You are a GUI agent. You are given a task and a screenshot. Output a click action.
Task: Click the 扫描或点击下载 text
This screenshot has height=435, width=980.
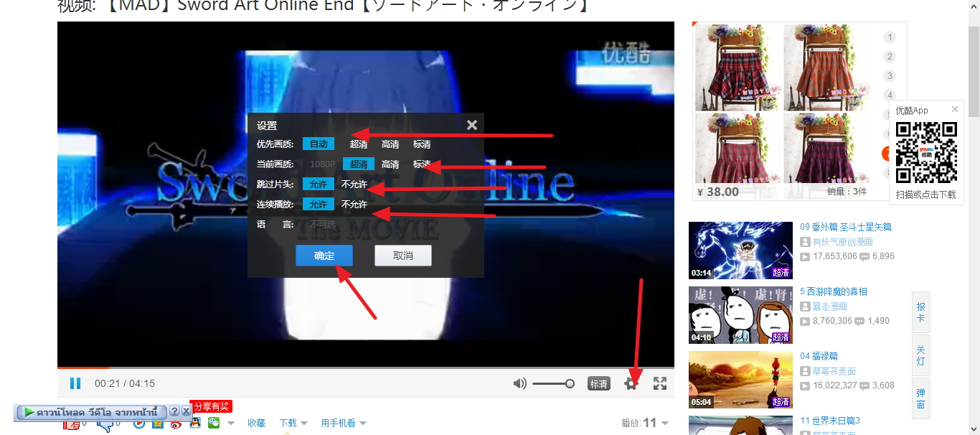[926, 195]
